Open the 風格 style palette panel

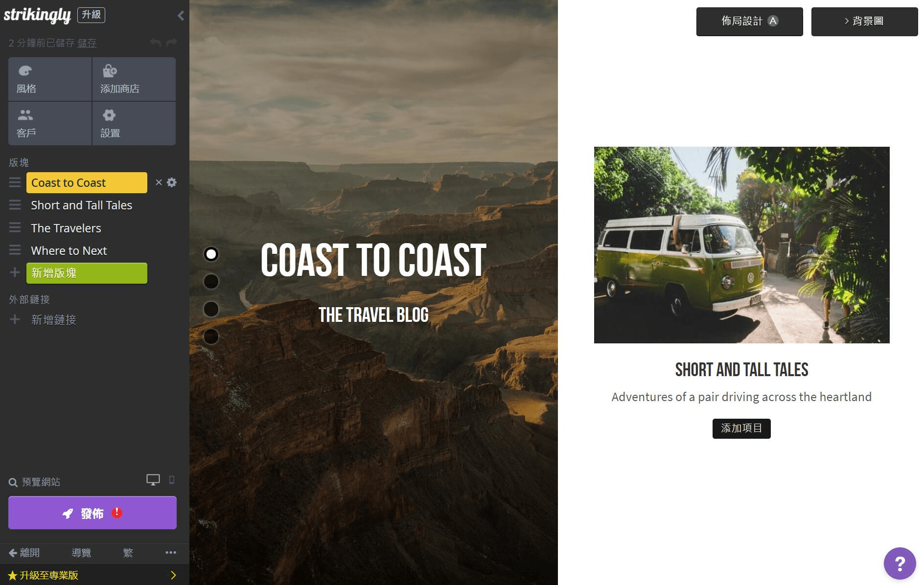point(50,79)
